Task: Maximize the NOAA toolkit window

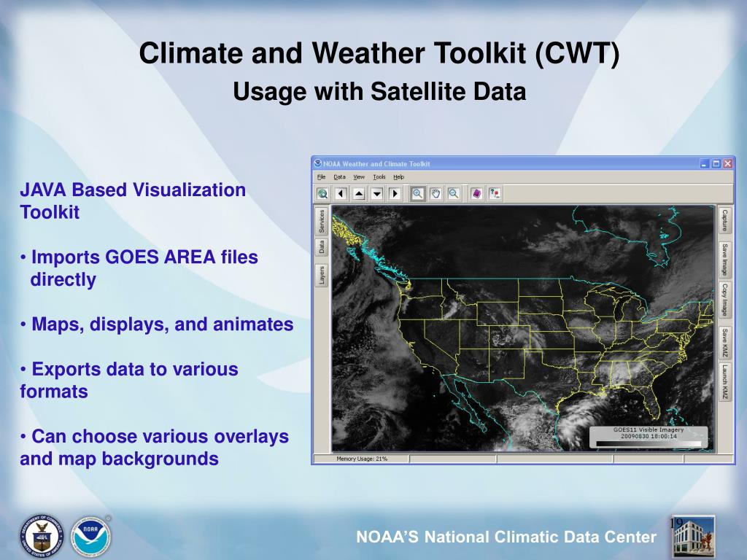Action: pos(716,164)
